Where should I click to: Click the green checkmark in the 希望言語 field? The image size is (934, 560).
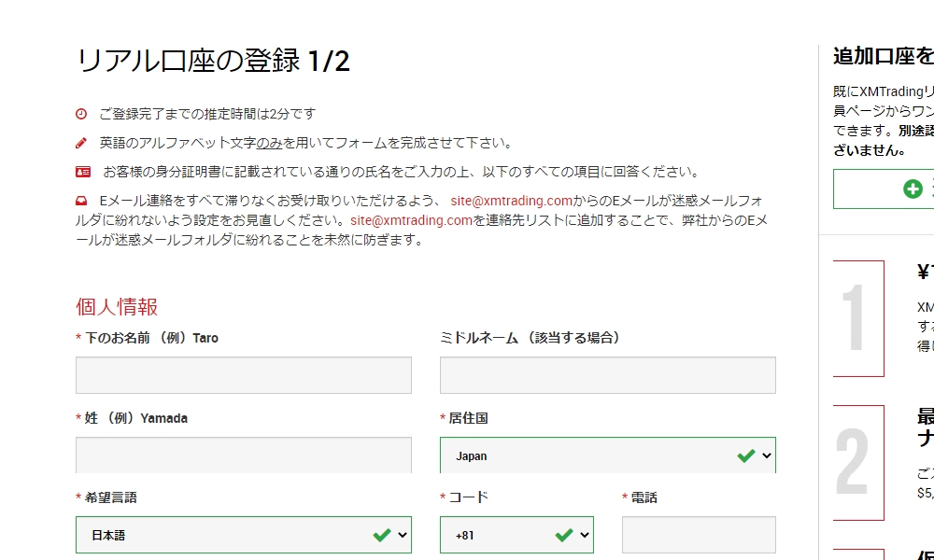(381, 535)
